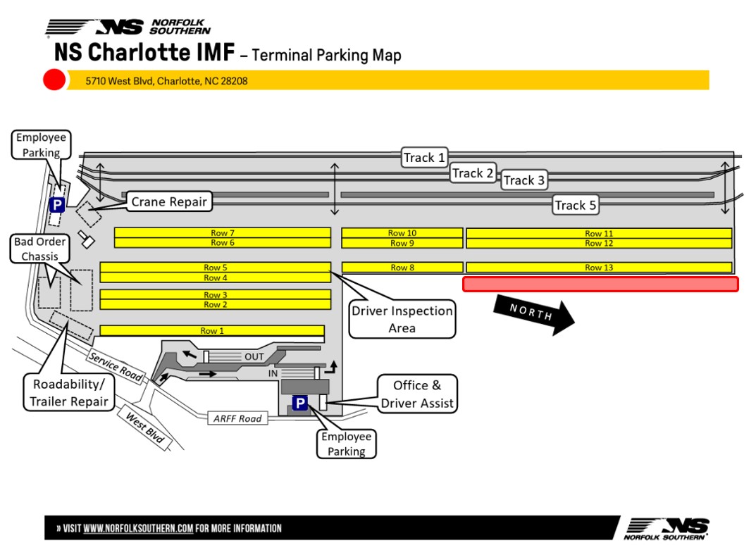This screenshot has height=550, width=756.
Task: Select the red highlighted parking bar
Action: [x=600, y=284]
